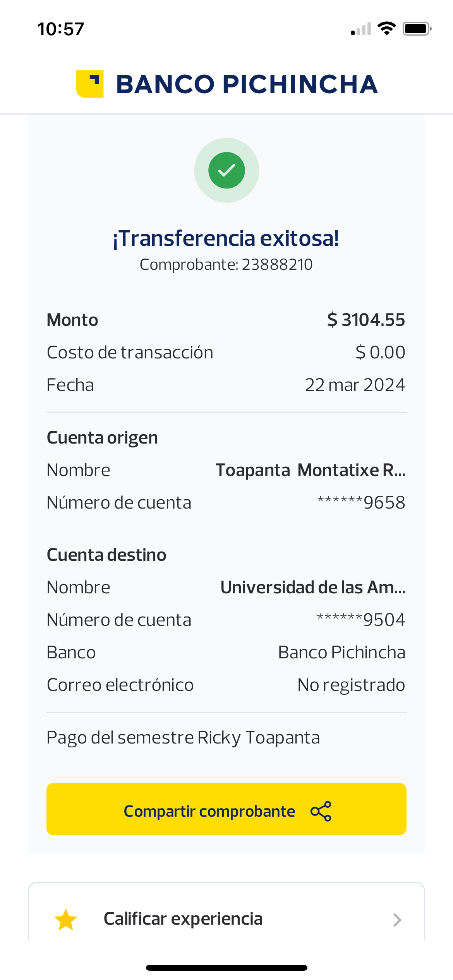Tap the Banco Pichincha yellow logo icon

89,84
